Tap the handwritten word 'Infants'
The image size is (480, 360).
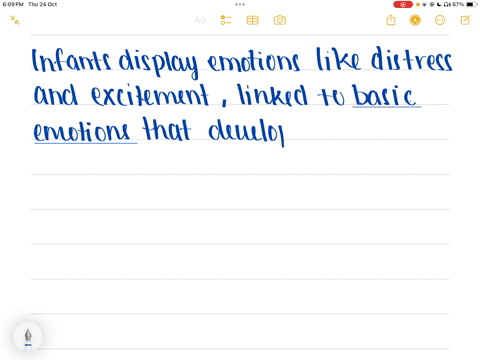[71, 60]
